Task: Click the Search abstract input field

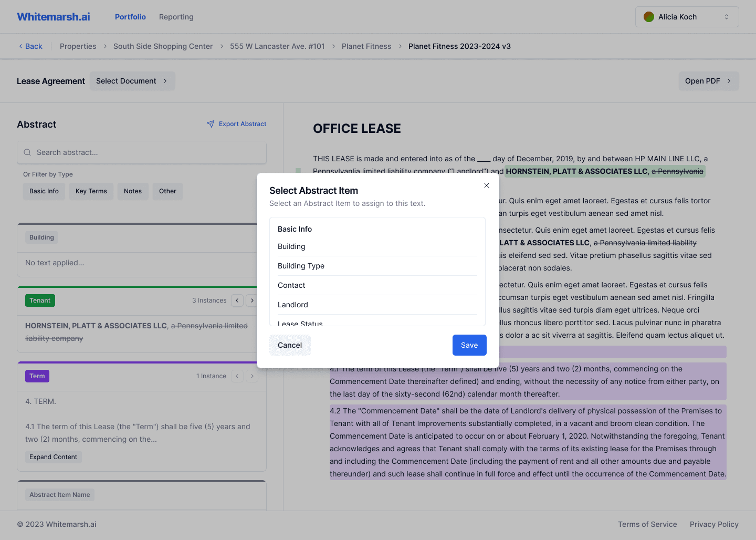Action: tap(142, 152)
